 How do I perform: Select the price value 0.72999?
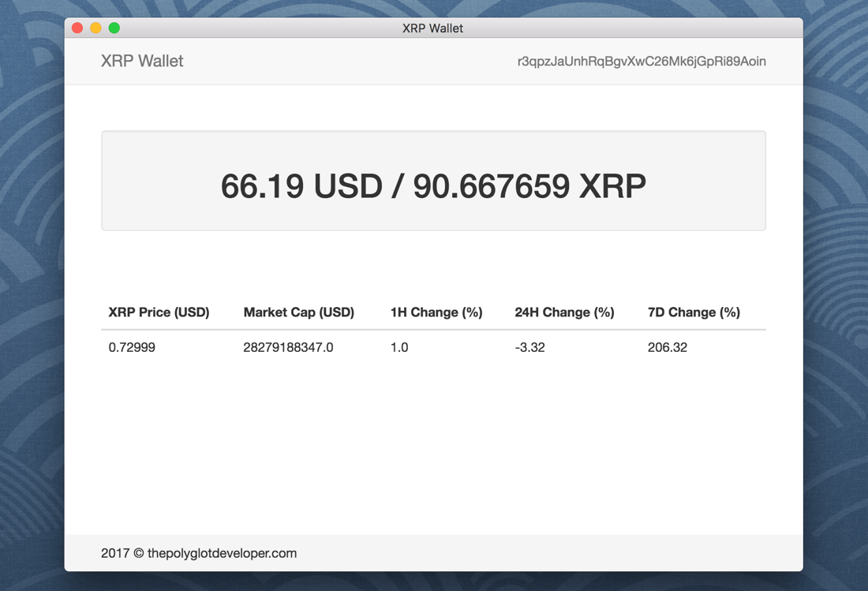click(x=132, y=347)
